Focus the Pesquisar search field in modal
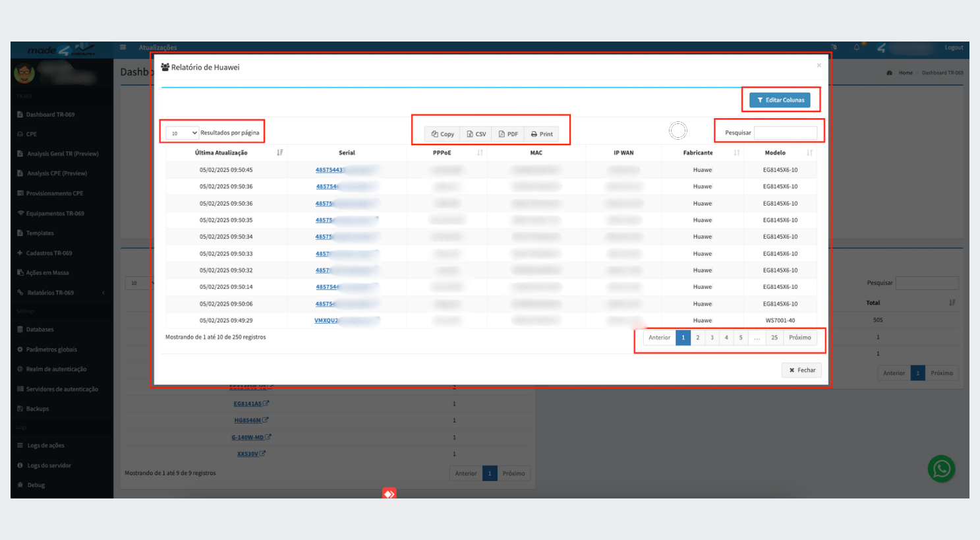The width and height of the screenshot is (980, 540). (x=785, y=133)
